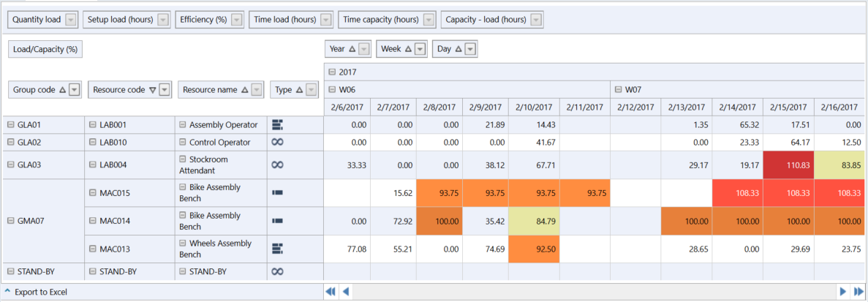
Task: Select the dark red 110.83 overload cell
Action: [x=788, y=165]
